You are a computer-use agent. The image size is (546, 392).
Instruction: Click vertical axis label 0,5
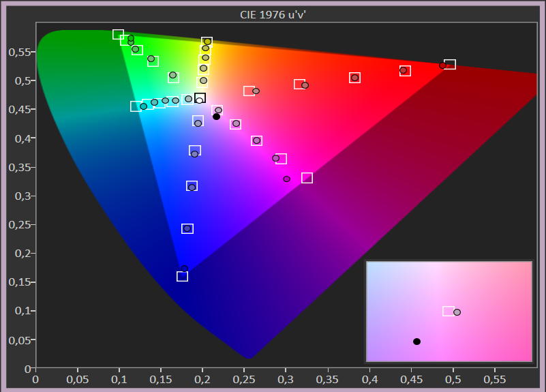[x=22, y=80]
